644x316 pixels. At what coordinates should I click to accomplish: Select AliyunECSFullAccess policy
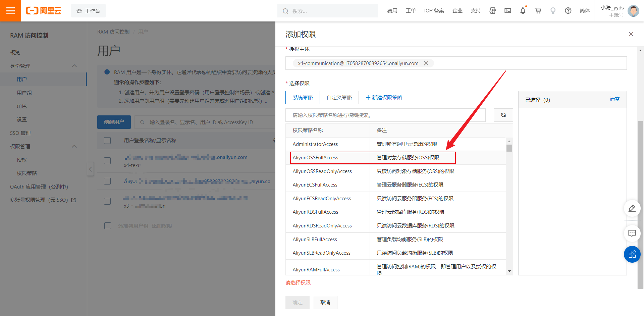coord(396,185)
